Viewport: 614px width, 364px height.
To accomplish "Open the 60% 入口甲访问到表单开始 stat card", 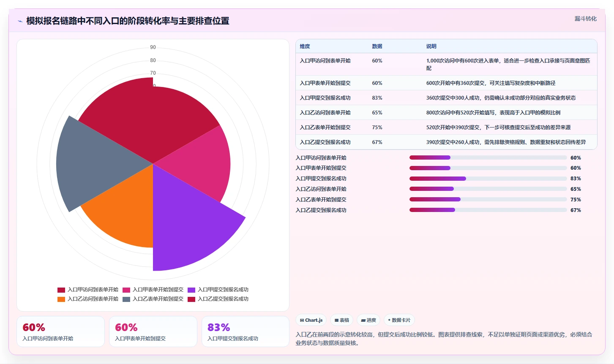I will [60, 331].
